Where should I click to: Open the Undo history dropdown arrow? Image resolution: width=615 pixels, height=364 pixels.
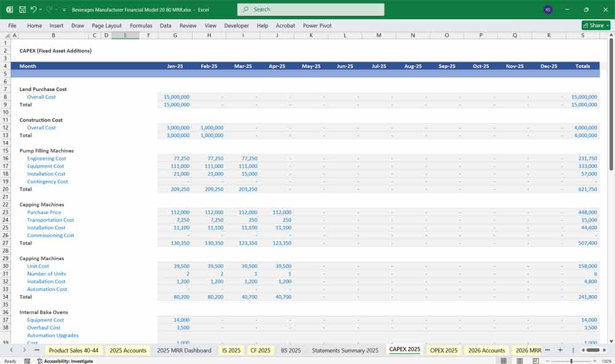point(41,10)
